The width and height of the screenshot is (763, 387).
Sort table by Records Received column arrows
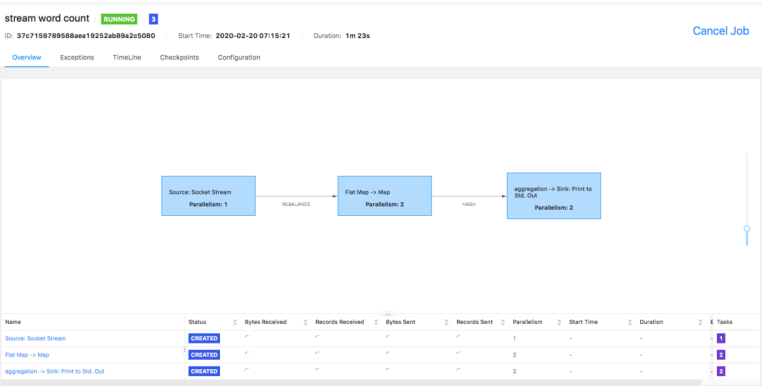pyautogui.click(x=376, y=322)
